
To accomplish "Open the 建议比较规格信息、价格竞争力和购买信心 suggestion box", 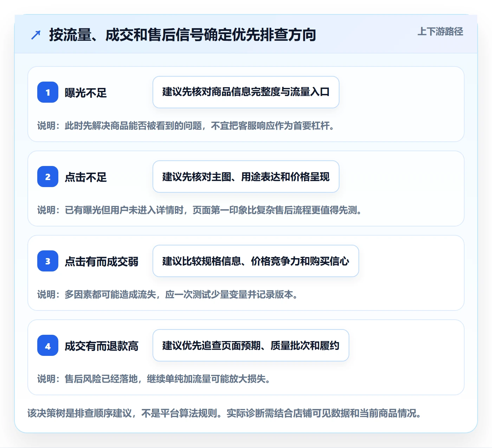I will [256, 261].
